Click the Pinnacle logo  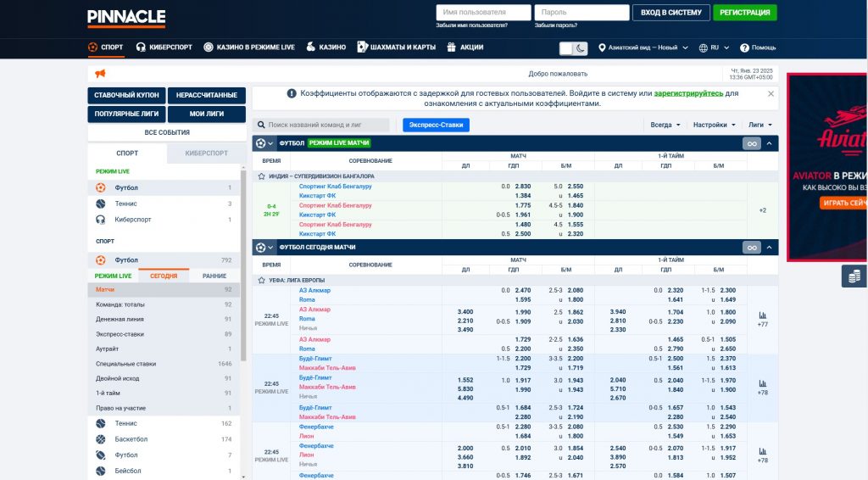click(x=126, y=19)
